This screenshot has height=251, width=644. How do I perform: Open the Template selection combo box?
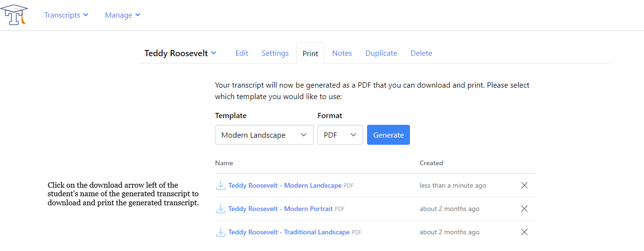click(264, 135)
